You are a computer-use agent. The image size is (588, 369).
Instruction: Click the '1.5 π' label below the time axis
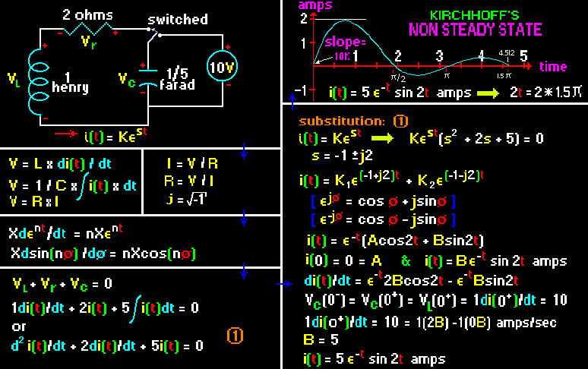tap(504, 76)
